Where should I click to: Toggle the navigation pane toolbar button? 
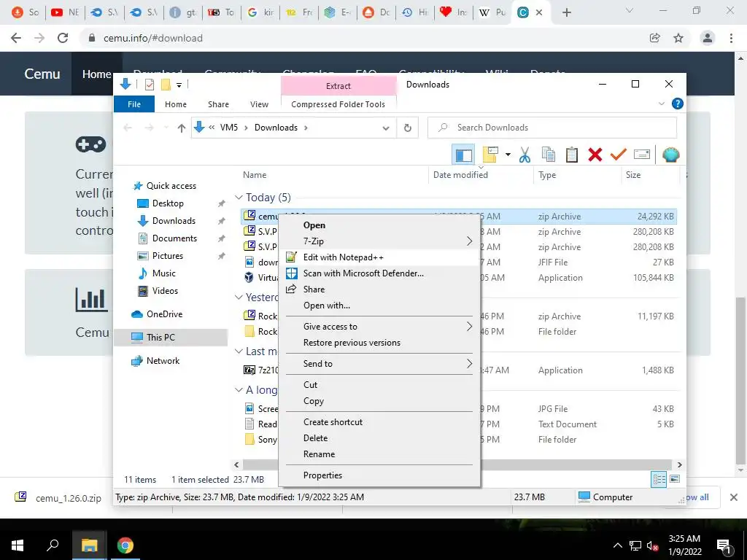pyautogui.click(x=463, y=155)
